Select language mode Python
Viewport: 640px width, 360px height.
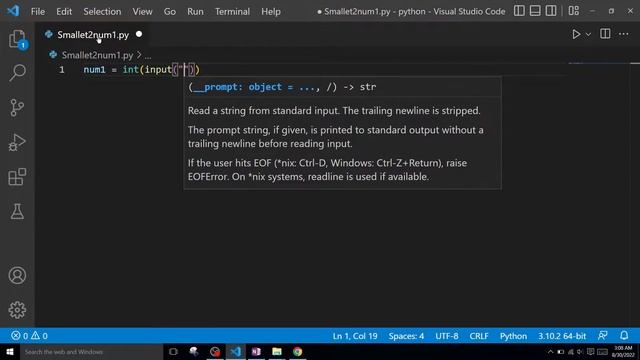pos(513,336)
